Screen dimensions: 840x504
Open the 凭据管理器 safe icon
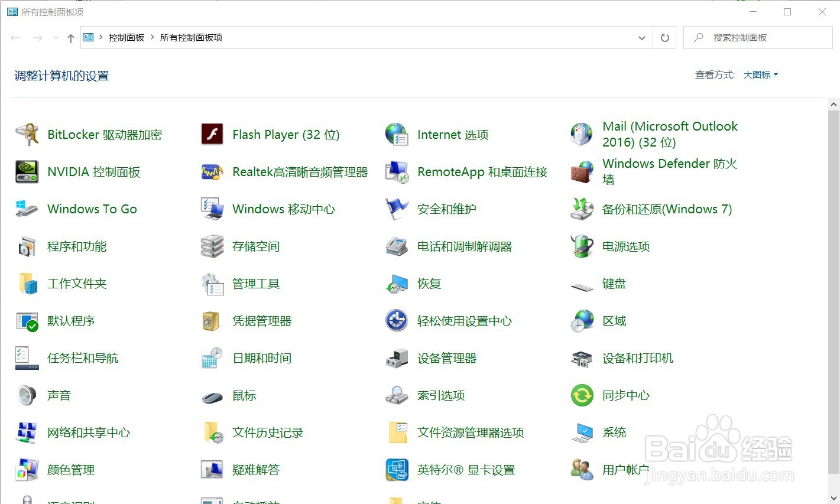[212, 321]
